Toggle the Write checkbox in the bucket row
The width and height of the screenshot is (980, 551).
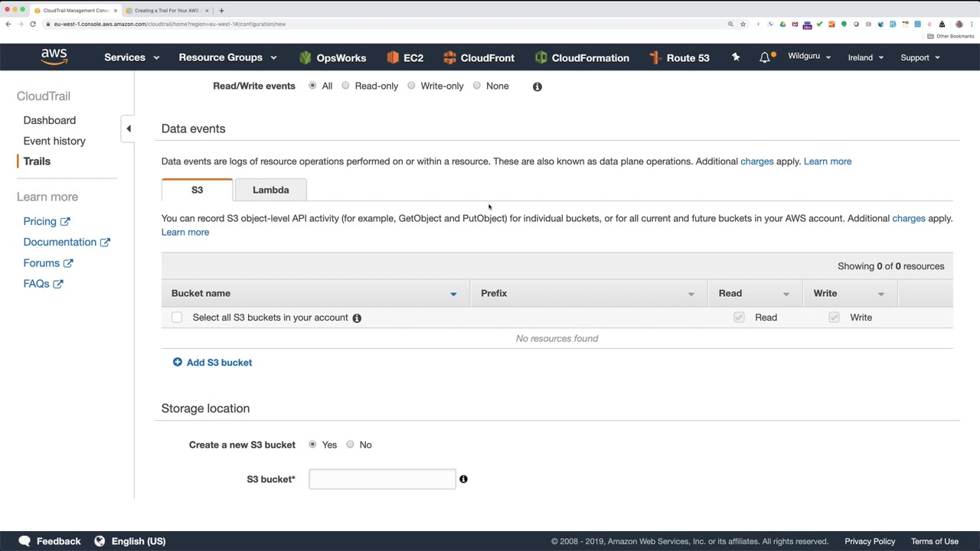tap(834, 318)
